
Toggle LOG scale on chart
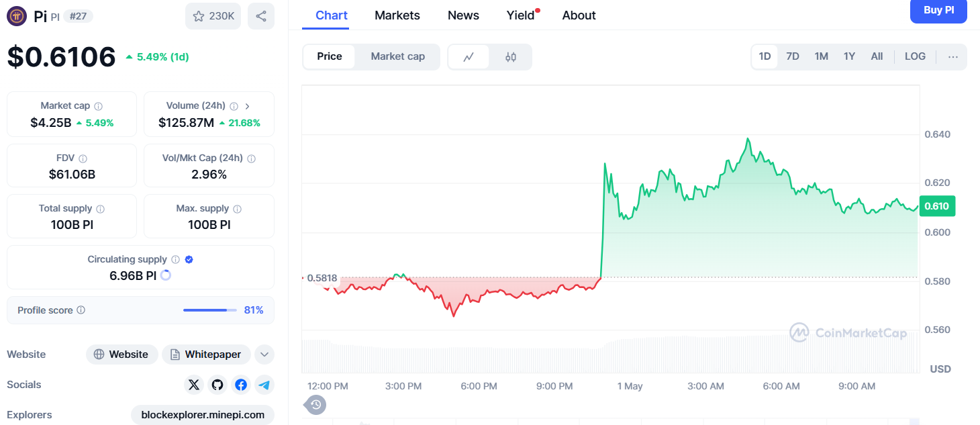point(915,56)
